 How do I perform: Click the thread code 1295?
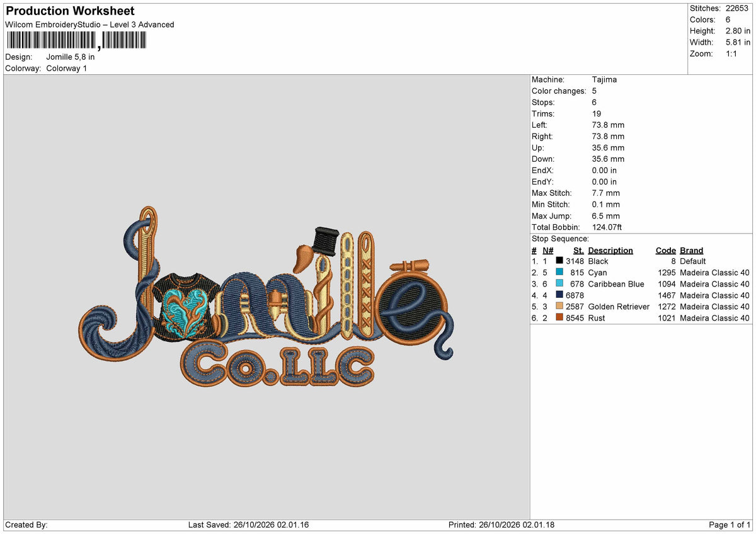(666, 272)
